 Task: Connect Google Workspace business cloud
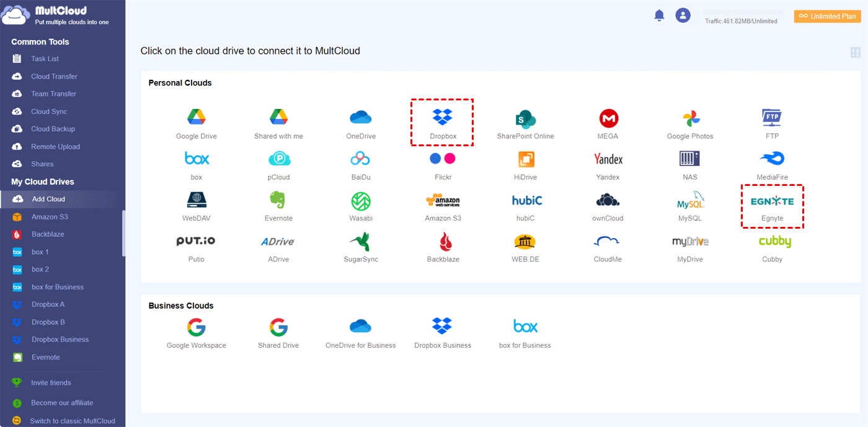[x=197, y=333]
